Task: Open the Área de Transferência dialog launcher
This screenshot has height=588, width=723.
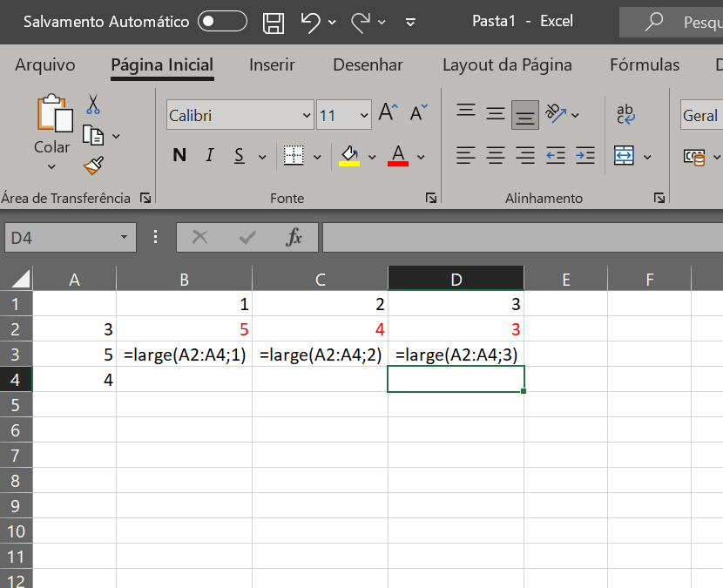Action: [x=145, y=199]
